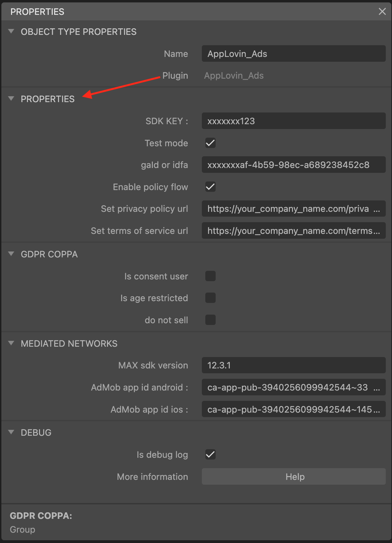
Task: Edit the Name field AppLovin_Ads
Action: (293, 54)
